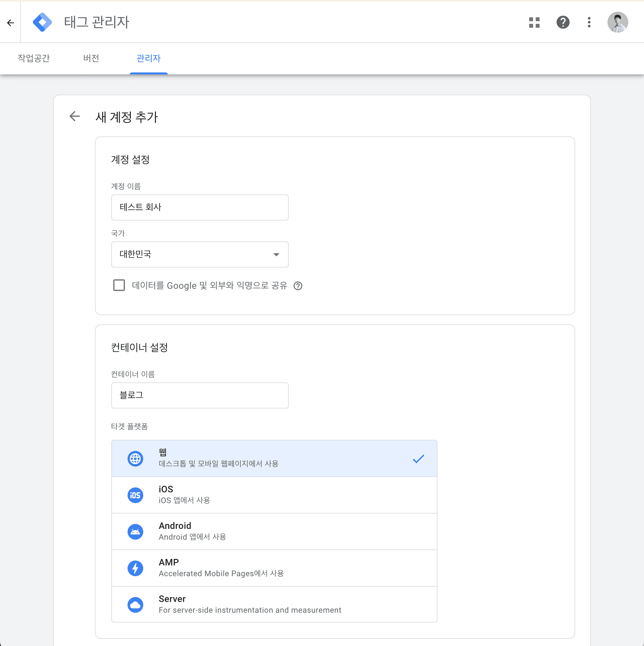Click the Android robot platform icon

coord(135,532)
